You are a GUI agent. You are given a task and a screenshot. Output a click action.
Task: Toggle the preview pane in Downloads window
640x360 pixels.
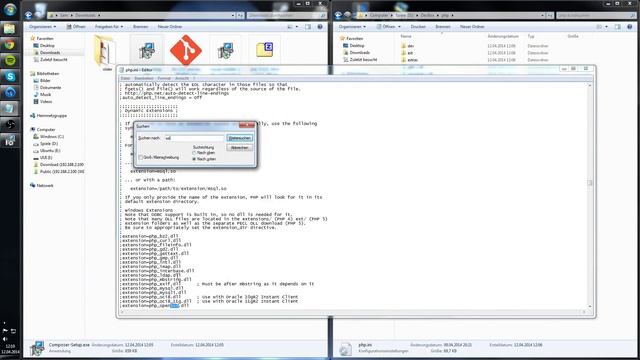coord(308,27)
